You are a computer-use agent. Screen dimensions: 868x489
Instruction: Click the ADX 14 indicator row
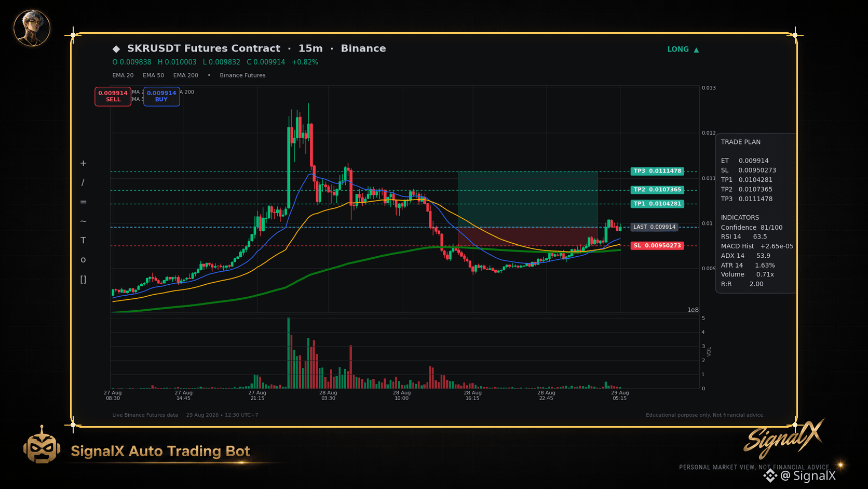[x=745, y=256]
